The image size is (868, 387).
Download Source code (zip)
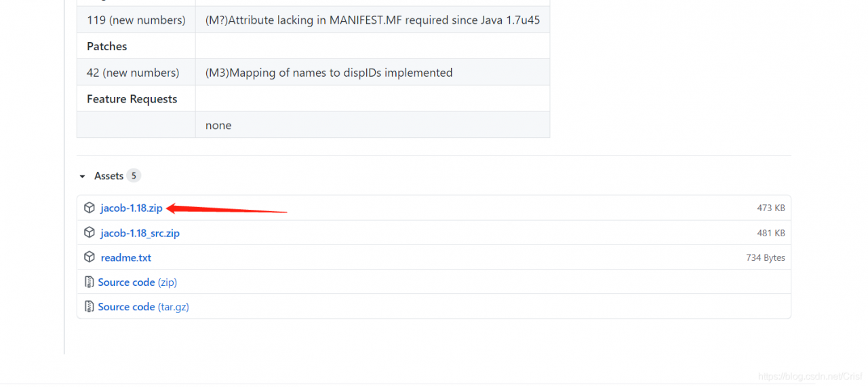[x=138, y=282]
